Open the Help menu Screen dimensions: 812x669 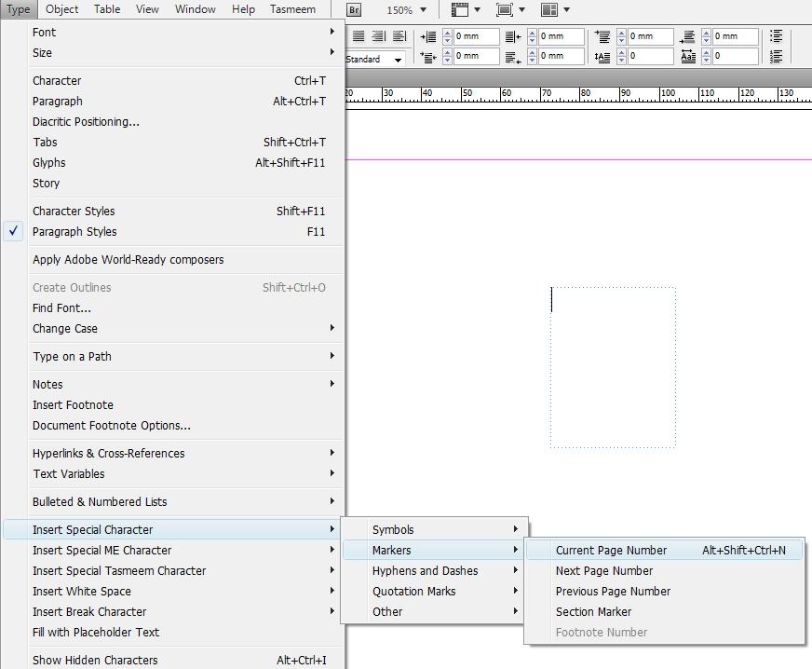(x=243, y=9)
